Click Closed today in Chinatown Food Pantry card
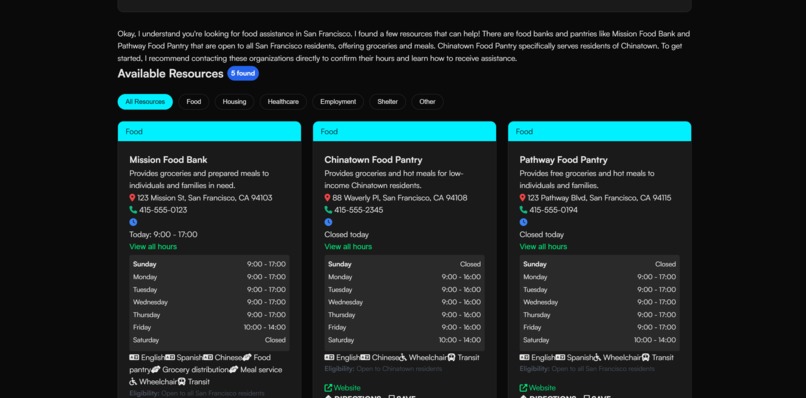Screen dimensions: 806x398 pyautogui.click(x=346, y=234)
